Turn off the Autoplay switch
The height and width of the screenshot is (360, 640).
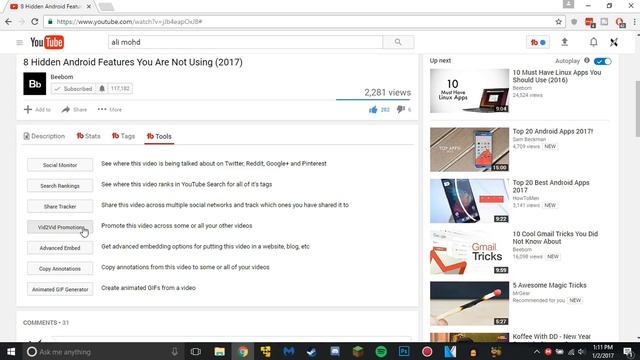tap(602, 61)
